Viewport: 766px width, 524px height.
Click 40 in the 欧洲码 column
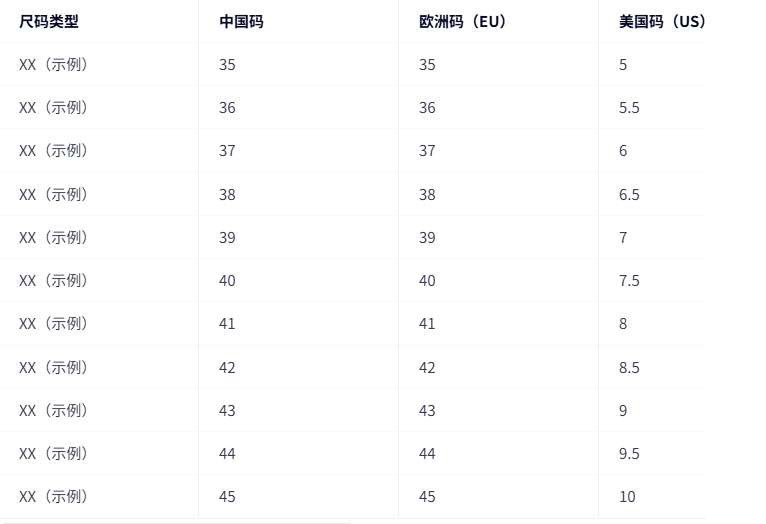(427, 281)
